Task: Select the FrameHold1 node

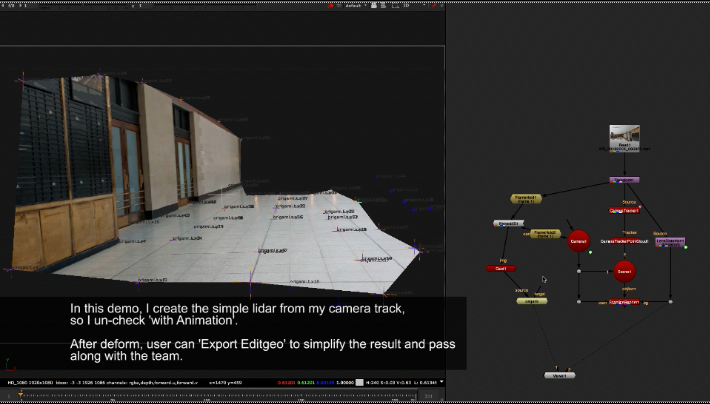Action: pos(526,198)
